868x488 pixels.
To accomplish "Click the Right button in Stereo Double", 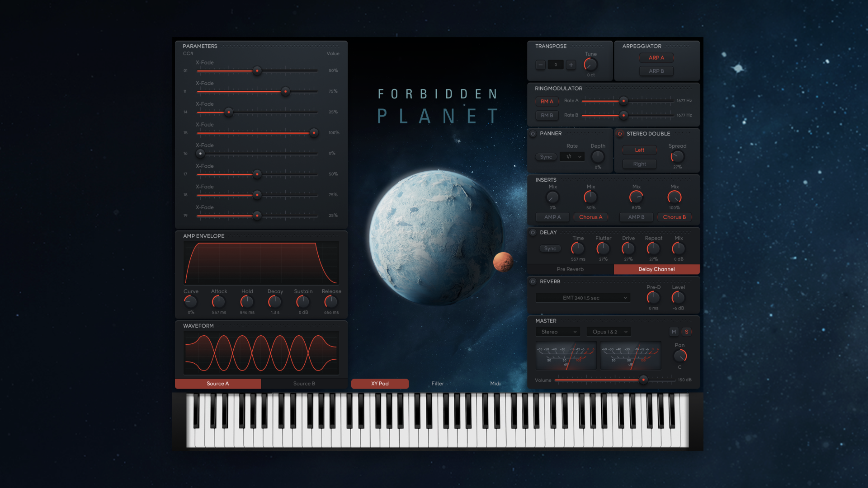I will [x=639, y=164].
